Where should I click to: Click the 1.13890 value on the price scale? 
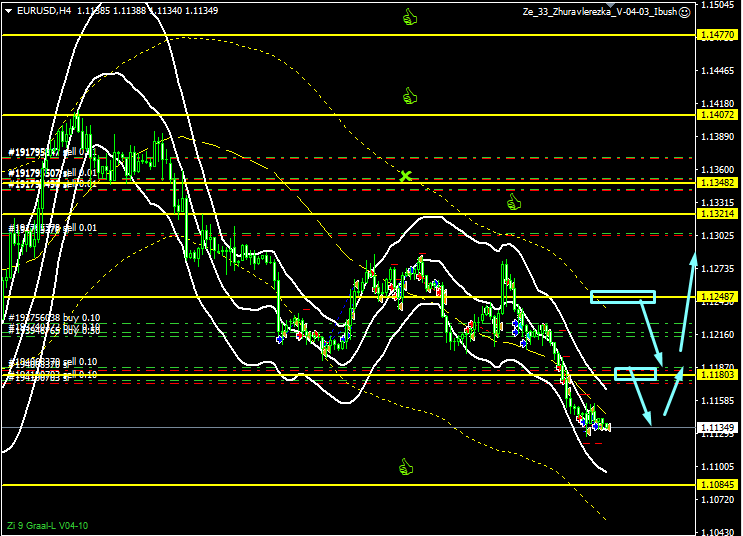point(717,136)
